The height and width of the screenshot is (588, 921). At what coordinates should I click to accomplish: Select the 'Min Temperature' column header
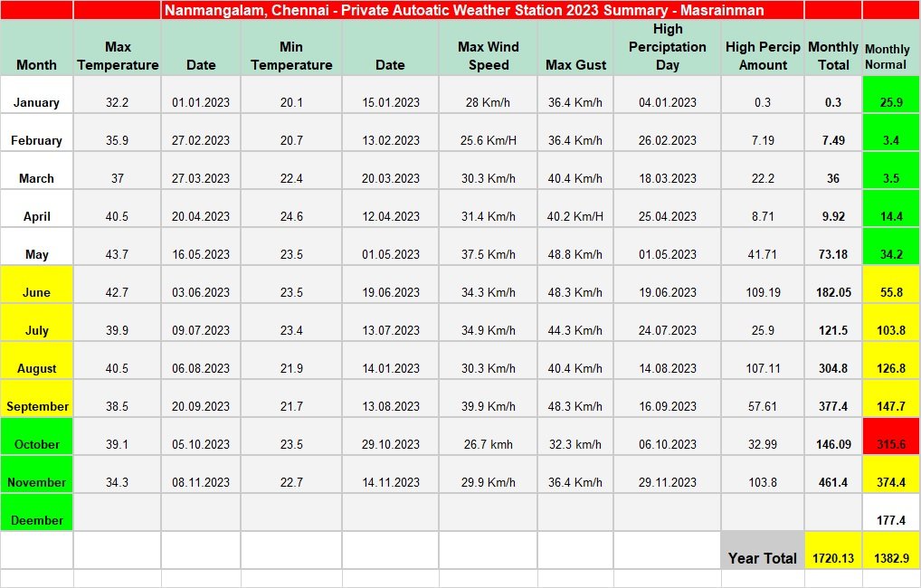[291, 48]
